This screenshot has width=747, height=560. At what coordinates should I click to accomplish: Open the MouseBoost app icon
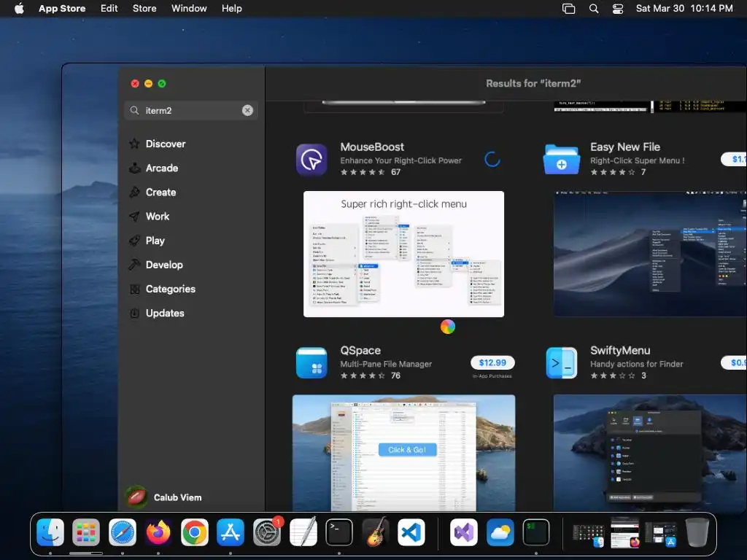(311, 160)
